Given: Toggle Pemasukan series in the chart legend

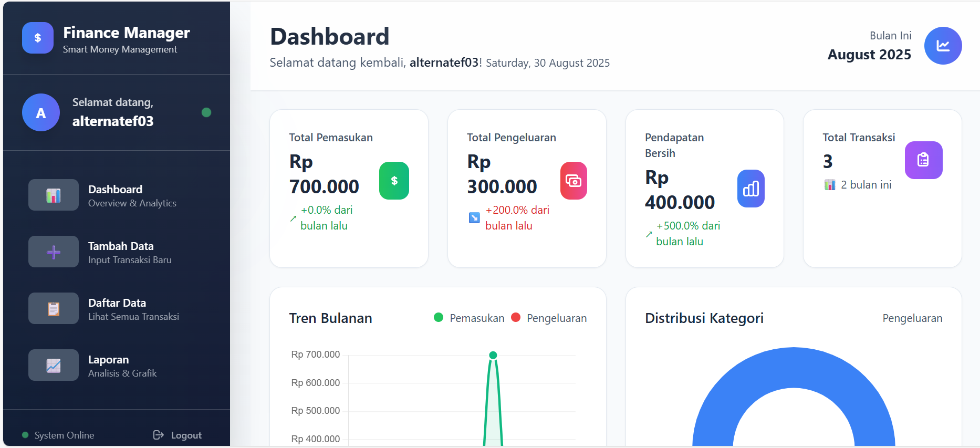Looking at the screenshot, I should coord(468,318).
